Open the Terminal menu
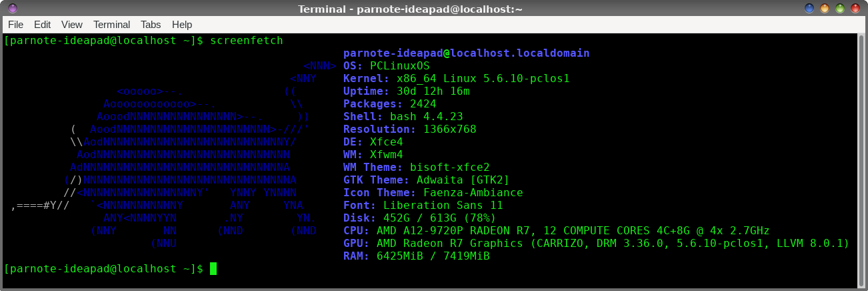The width and height of the screenshot is (868, 291). pos(112,24)
